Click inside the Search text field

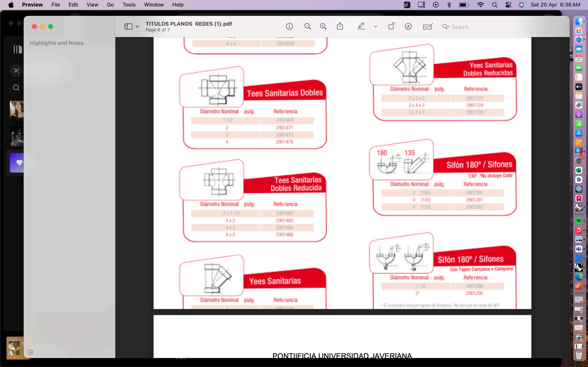(505, 27)
